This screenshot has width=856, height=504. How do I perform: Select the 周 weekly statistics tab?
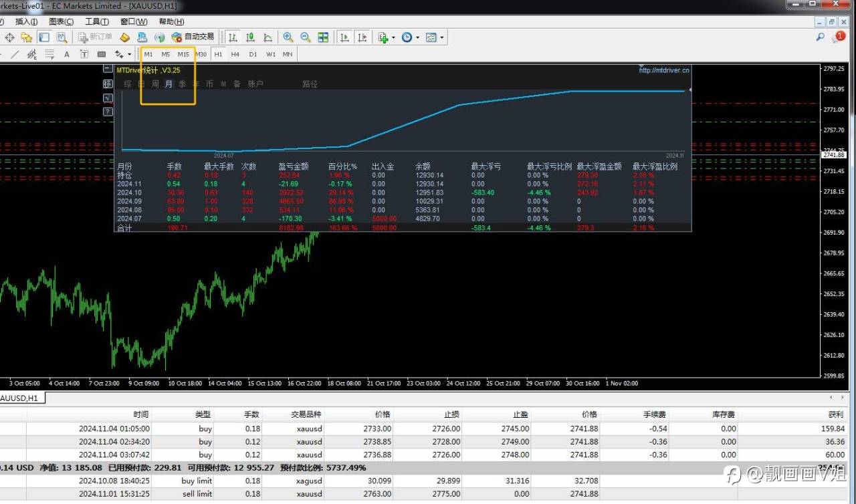point(155,84)
